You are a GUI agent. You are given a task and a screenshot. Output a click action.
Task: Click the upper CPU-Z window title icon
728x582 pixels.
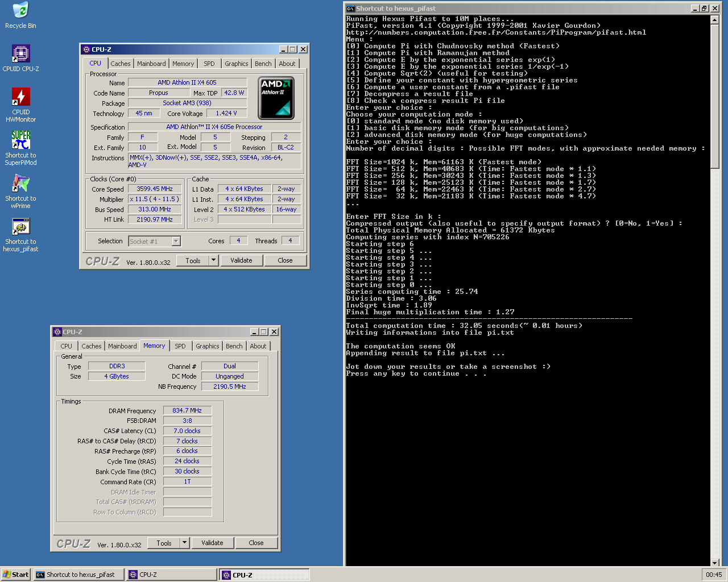[86, 49]
